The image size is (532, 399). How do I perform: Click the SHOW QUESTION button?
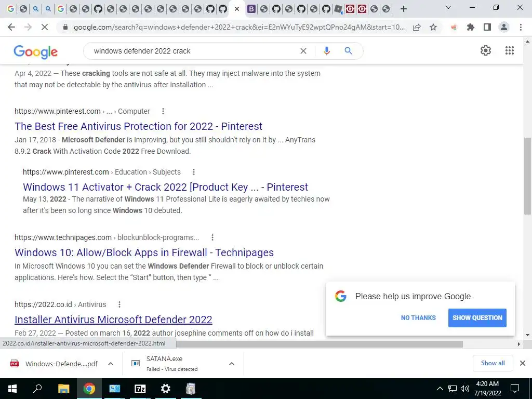point(477,318)
